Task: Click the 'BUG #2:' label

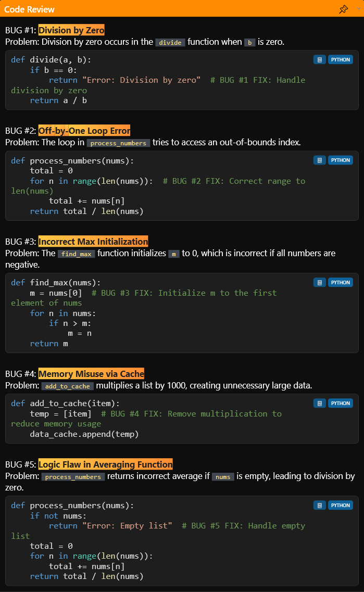Action: [20, 131]
